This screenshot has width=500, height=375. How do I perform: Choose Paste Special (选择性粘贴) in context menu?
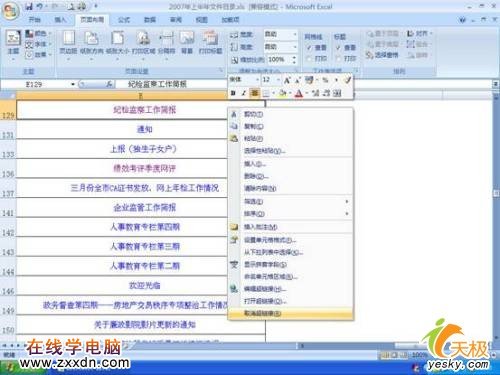point(290,151)
